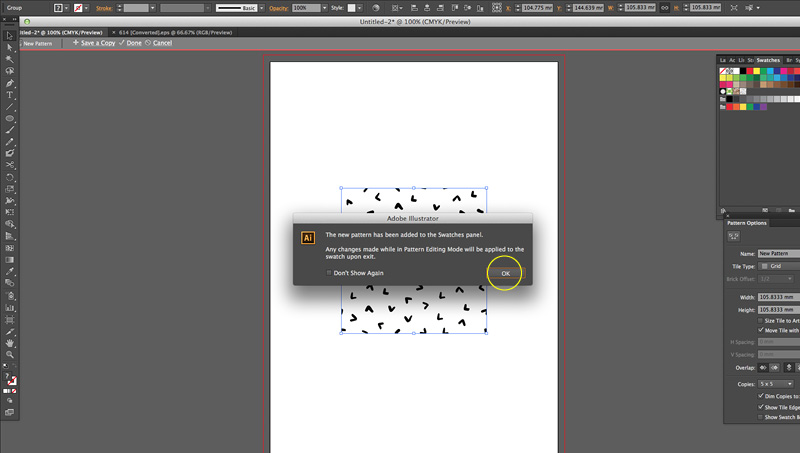Choose the Scissors tool
This screenshot has height=453, width=800.
9,165
